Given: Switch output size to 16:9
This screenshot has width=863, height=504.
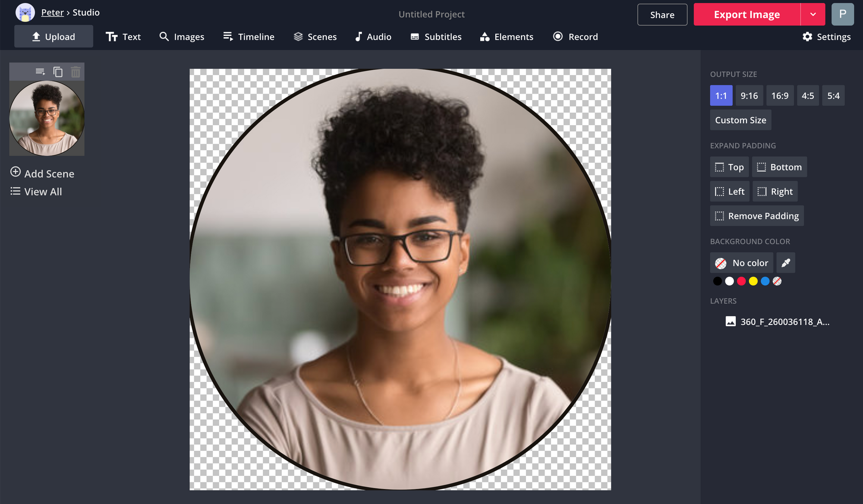Looking at the screenshot, I should pyautogui.click(x=780, y=95).
